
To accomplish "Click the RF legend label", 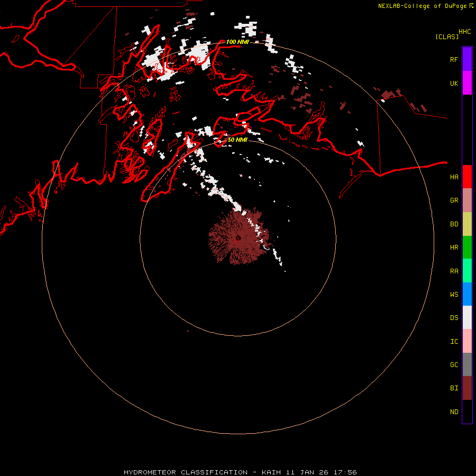I will point(454,59).
